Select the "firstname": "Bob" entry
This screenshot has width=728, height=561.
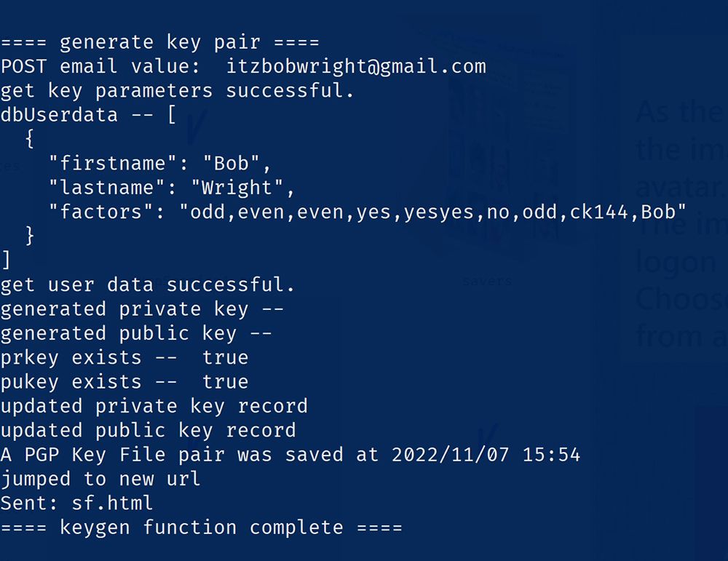click(150, 163)
